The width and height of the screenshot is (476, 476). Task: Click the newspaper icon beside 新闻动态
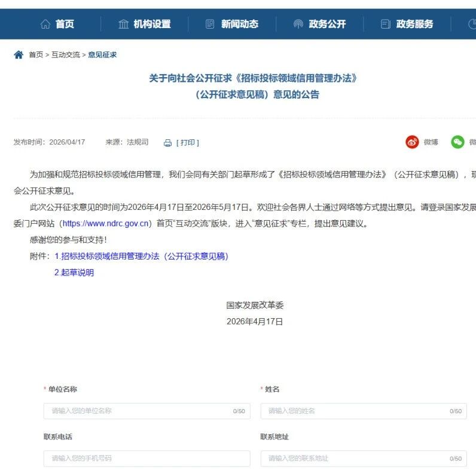pyautogui.click(x=210, y=24)
